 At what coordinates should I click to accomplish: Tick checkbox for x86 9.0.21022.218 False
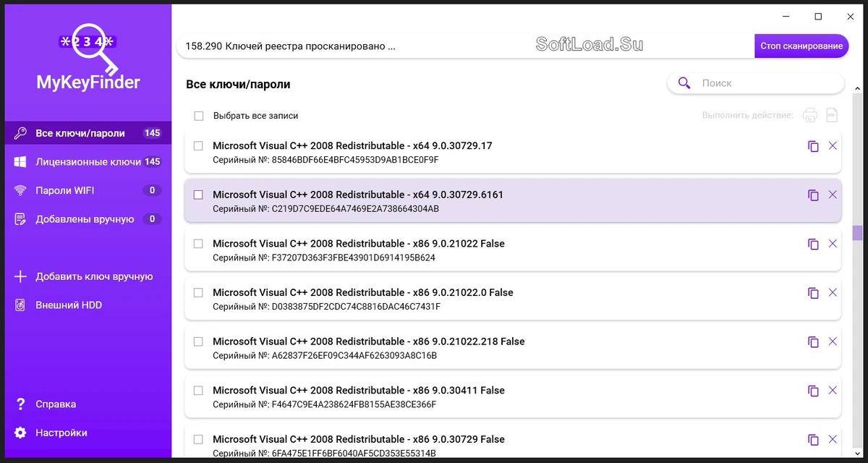click(198, 341)
